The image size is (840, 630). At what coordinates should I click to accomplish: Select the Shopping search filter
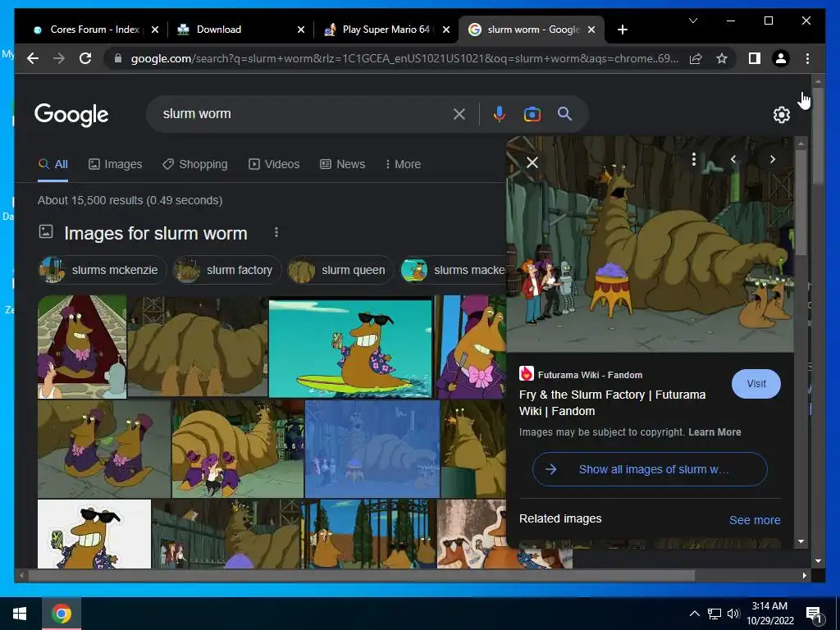pyautogui.click(x=195, y=164)
